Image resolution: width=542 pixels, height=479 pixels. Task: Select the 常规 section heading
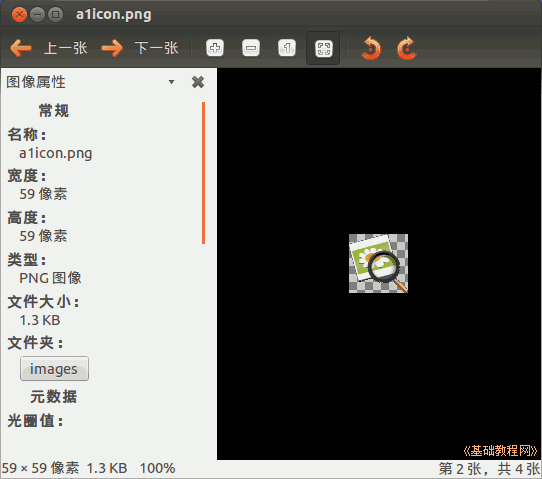pyautogui.click(x=54, y=111)
